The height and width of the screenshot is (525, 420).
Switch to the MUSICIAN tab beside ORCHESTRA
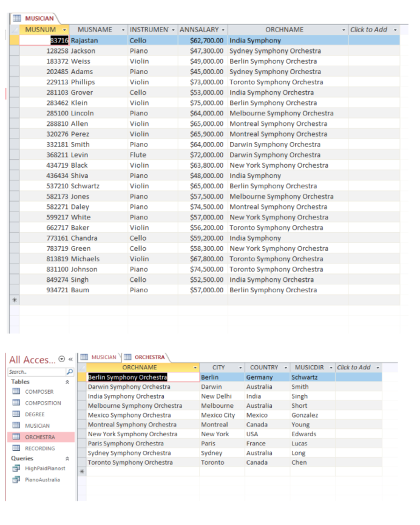tap(100, 357)
